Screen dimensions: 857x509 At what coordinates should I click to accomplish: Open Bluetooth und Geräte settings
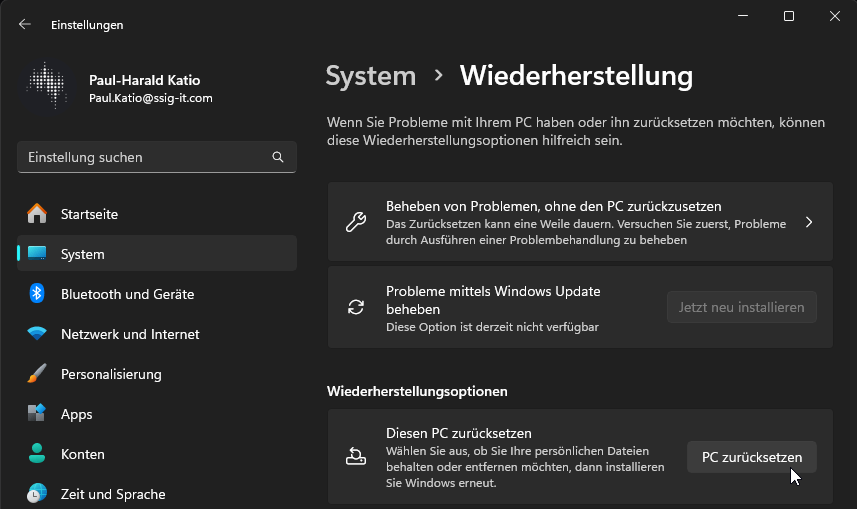[157, 294]
